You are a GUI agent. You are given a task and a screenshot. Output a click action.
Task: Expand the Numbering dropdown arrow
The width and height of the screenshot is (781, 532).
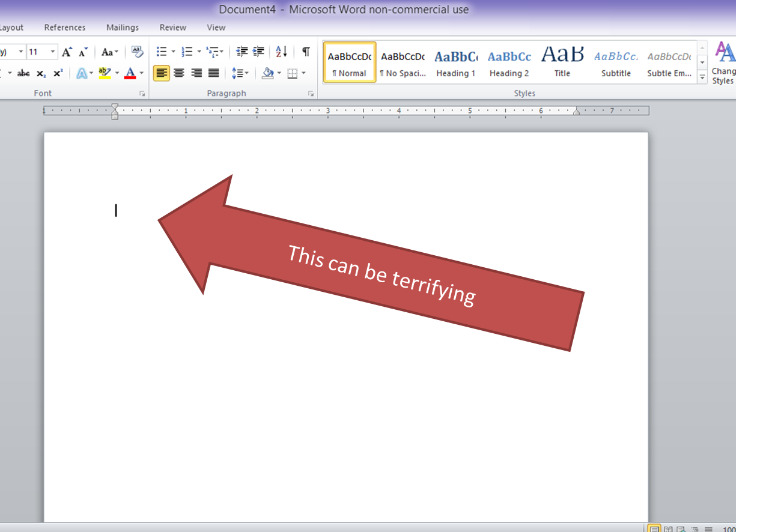click(199, 52)
